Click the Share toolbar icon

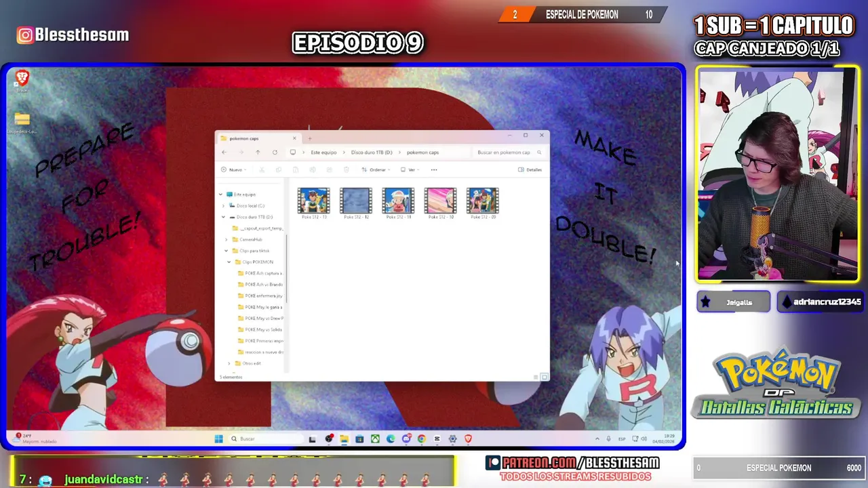[x=329, y=169]
